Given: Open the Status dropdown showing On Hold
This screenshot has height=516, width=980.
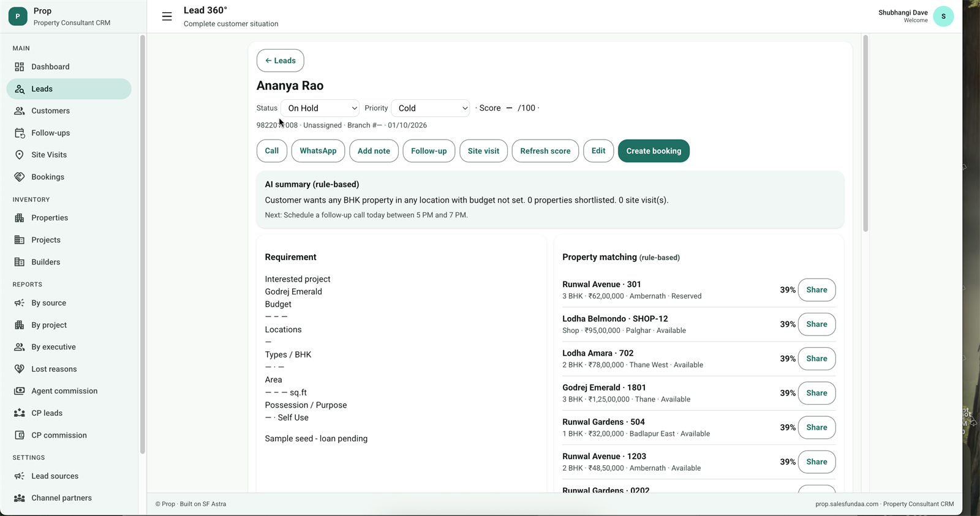Looking at the screenshot, I should (x=320, y=108).
